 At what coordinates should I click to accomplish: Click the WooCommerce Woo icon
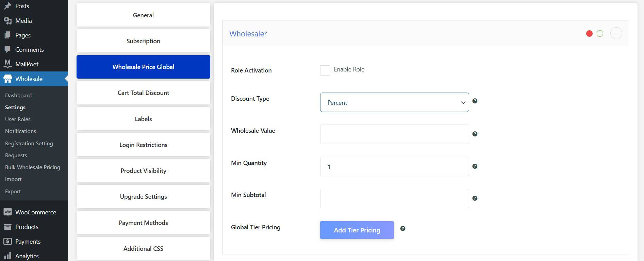tap(7, 212)
